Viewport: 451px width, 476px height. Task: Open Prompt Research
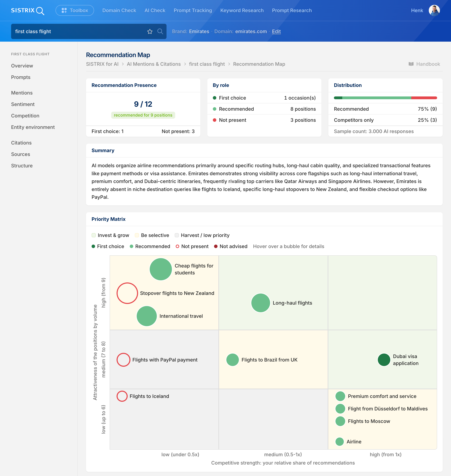point(292,11)
